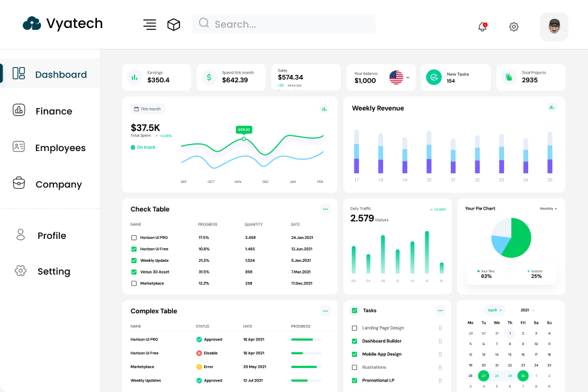Click Horizon UI PRO progress bar in Complex Table

click(x=306, y=339)
